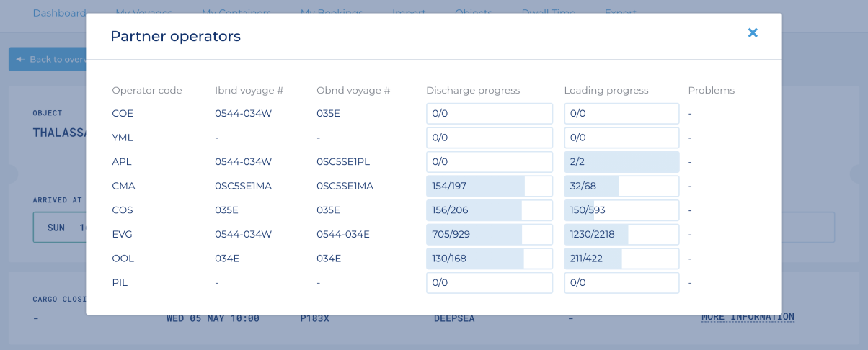Click CMA loading progress 32/68
Viewport: 868px width, 350px height.
coord(621,186)
